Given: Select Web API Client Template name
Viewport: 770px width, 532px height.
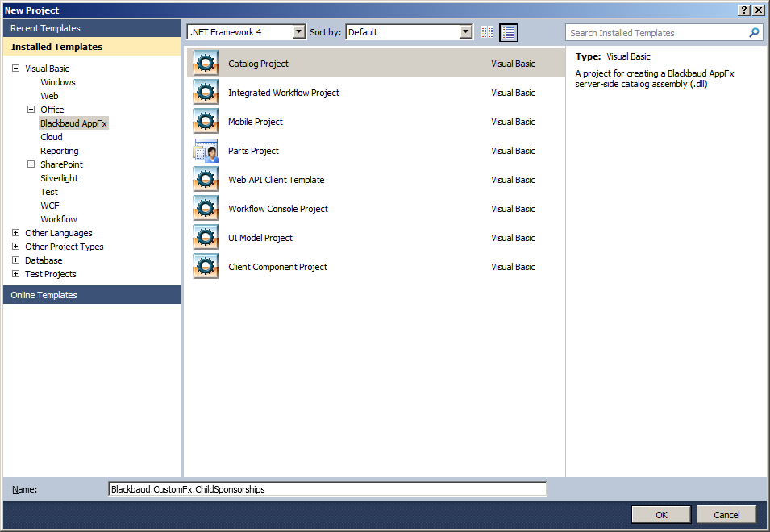Looking at the screenshot, I should [x=277, y=180].
